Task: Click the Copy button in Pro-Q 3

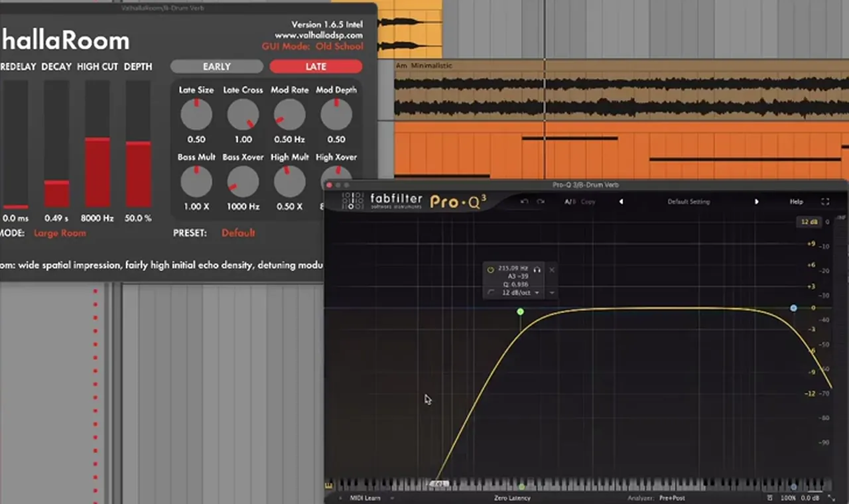Action: pyautogui.click(x=588, y=202)
